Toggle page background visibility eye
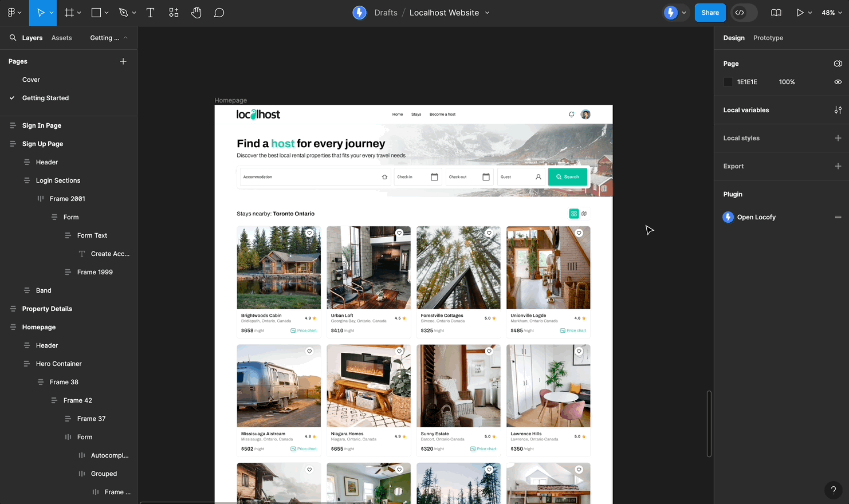This screenshot has width=849, height=504. (x=838, y=82)
